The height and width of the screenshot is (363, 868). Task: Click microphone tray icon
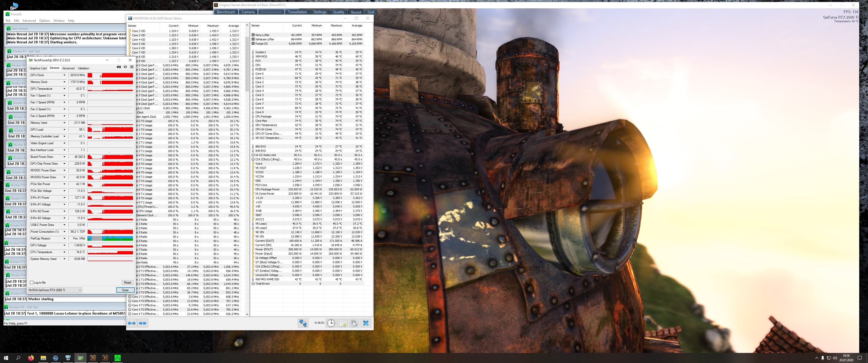(x=823, y=358)
